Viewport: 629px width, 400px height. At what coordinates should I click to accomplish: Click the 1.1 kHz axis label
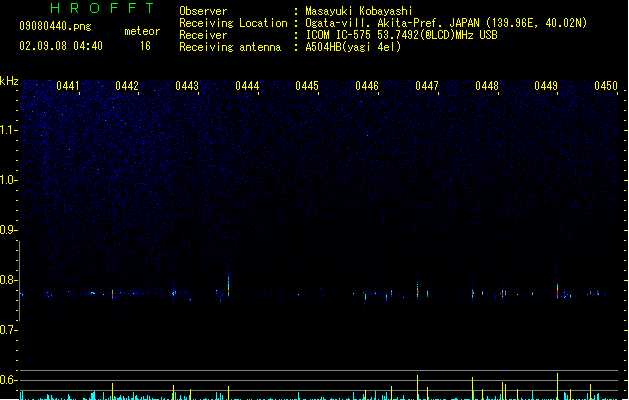pos(9,130)
